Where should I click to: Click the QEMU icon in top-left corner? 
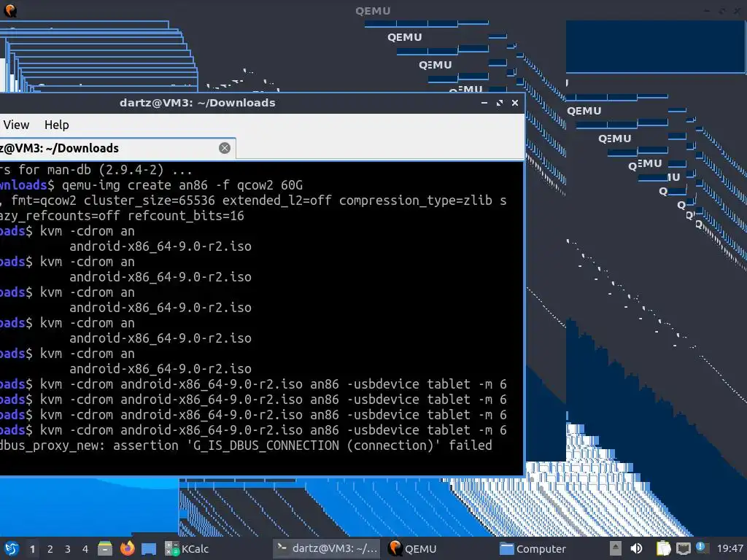[x=10, y=10]
